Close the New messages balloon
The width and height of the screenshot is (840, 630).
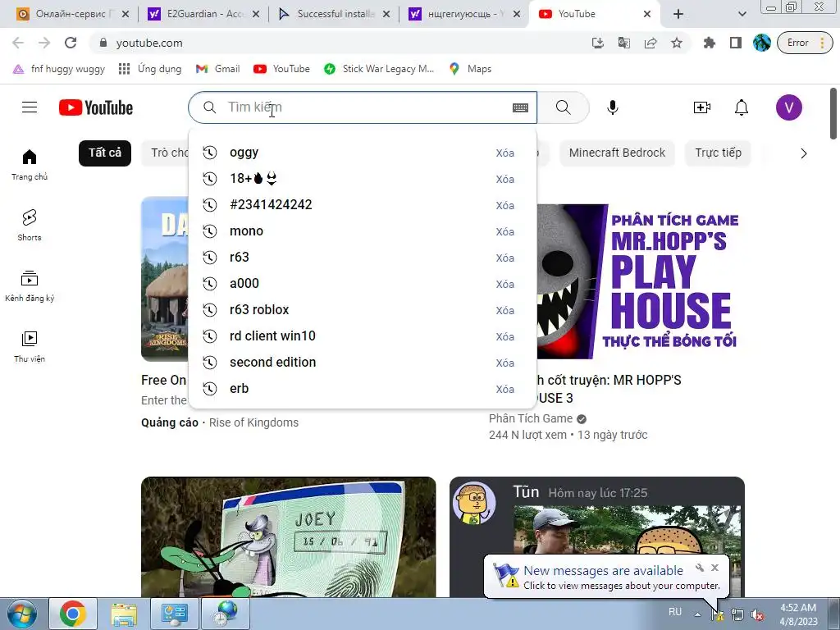pos(714,568)
